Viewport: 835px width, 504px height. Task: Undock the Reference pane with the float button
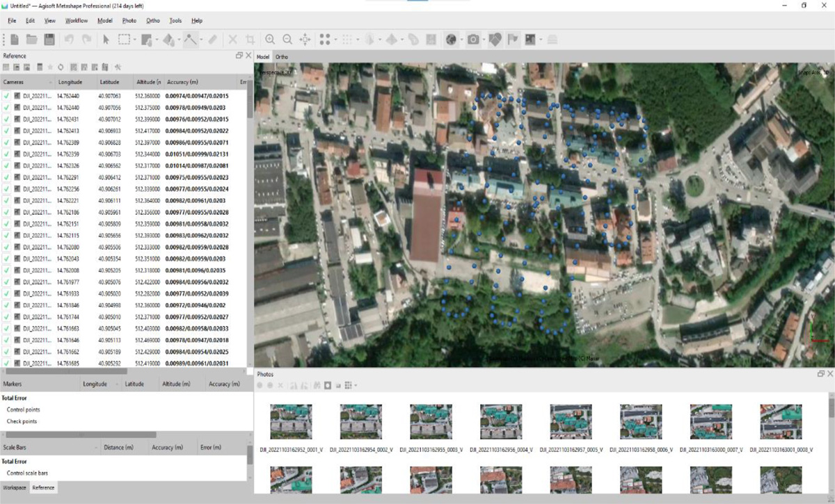point(239,55)
